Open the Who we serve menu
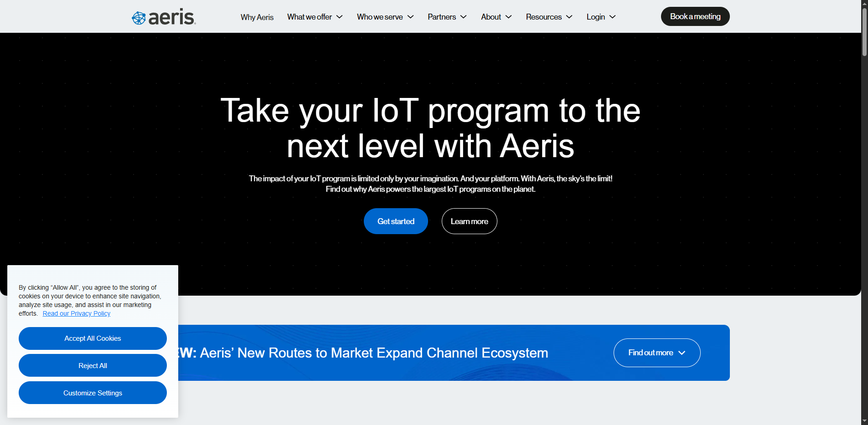Viewport: 868px width, 425px height. (380, 17)
